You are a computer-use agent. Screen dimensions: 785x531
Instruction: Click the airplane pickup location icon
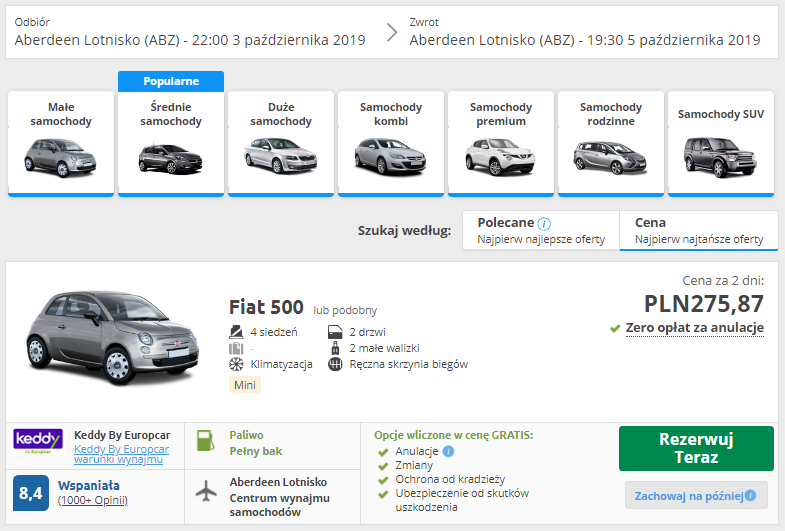point(205,493)
